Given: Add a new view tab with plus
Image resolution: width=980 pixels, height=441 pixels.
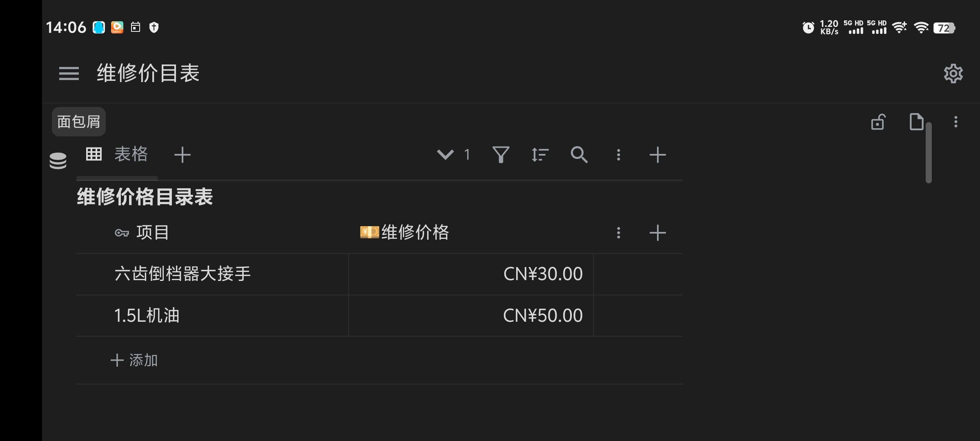Looking at the screenshot, I should (182, 155).
